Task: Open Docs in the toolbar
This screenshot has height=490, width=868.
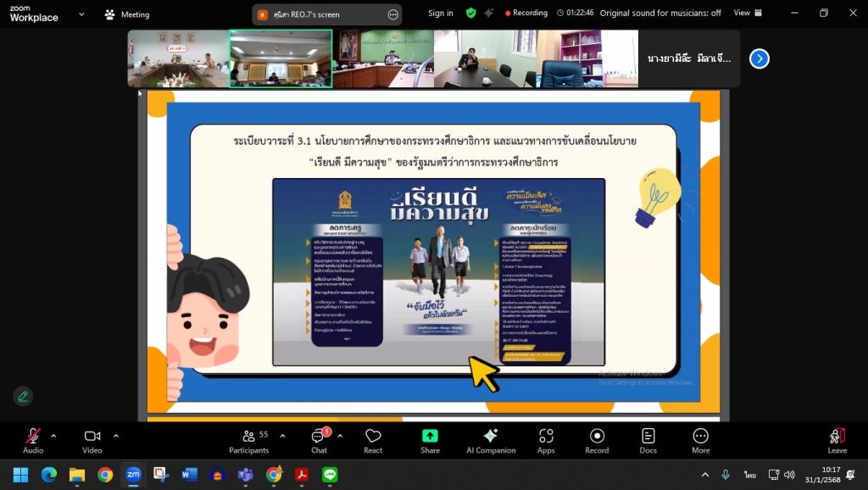Action: (x=648, y=441)
